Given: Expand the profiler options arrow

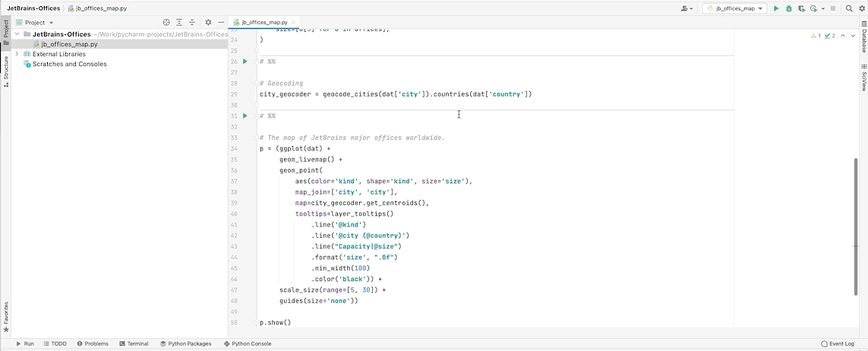Looking at the screenshot, I should 822,8.
